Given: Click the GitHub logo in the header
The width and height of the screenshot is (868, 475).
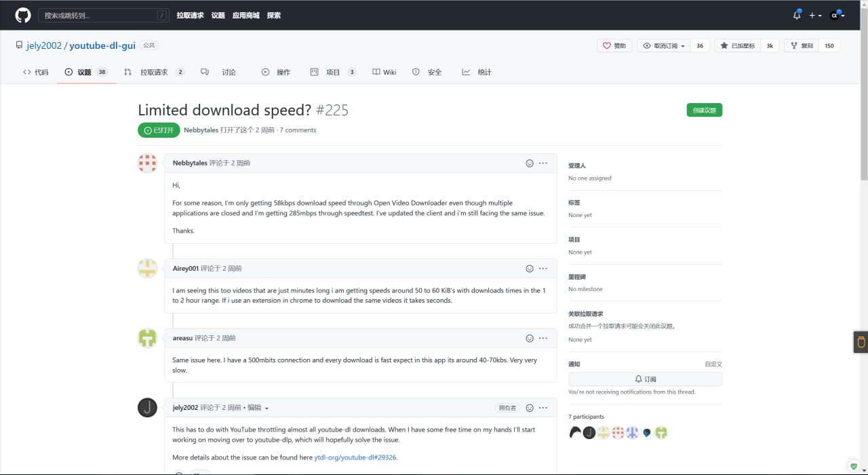Looking at the screenshot, I should pos(23,15).
